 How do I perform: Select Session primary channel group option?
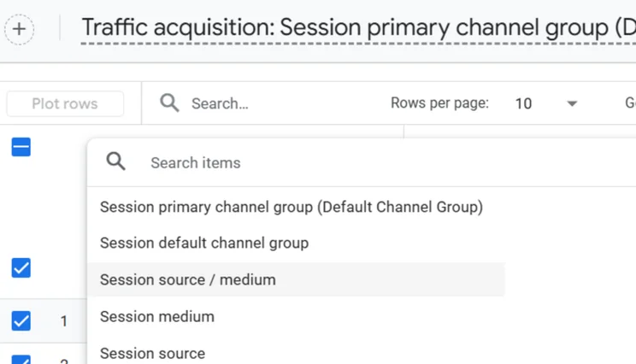(291, 207)
